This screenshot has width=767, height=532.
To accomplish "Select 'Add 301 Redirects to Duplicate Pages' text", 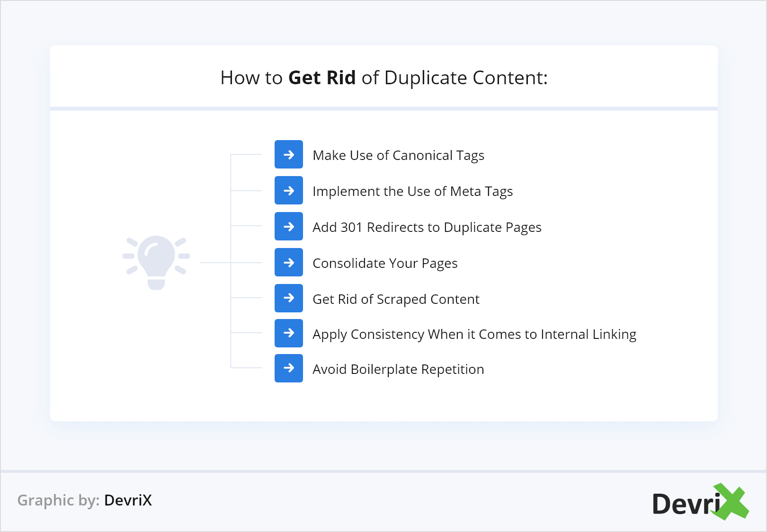I will pyautogui.click(x=427, y=228).
